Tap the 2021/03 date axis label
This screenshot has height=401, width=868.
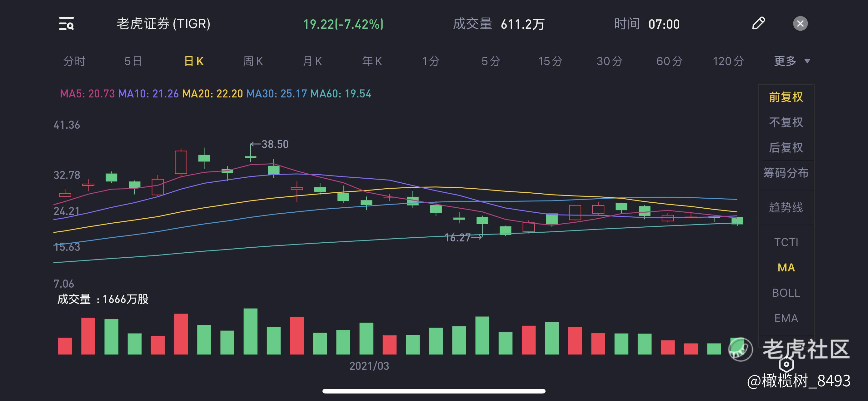coord(369,366)
